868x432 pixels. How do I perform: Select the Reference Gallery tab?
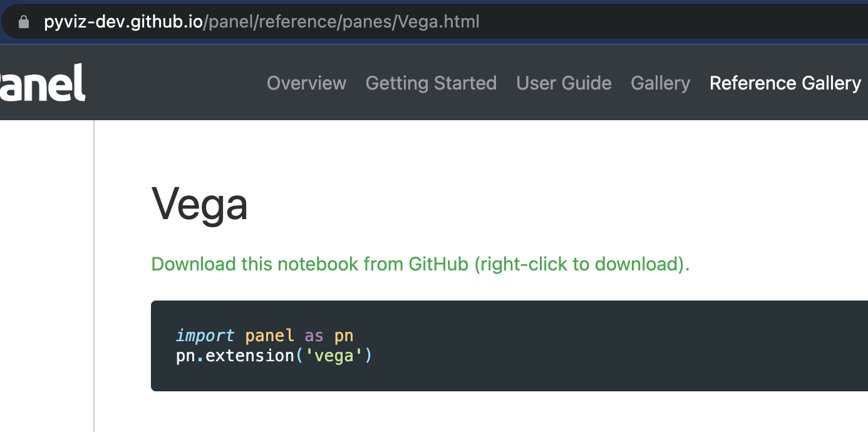785,83
